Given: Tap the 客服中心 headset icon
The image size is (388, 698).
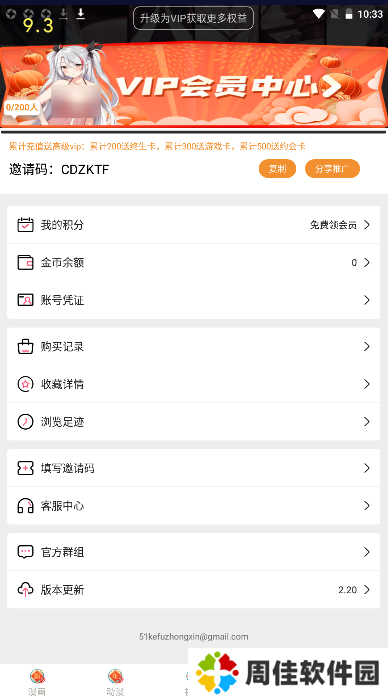Looking at the screenshot, I should 25,506.
